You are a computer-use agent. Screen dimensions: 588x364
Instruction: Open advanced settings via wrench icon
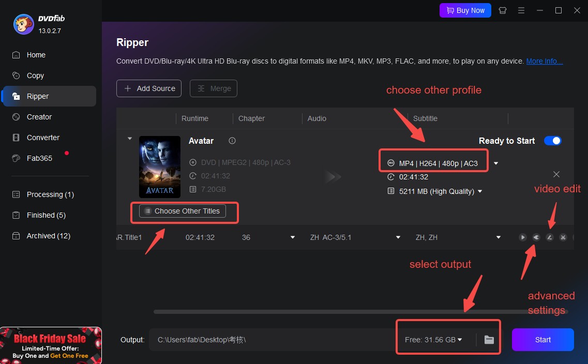(x=536, y=237)
